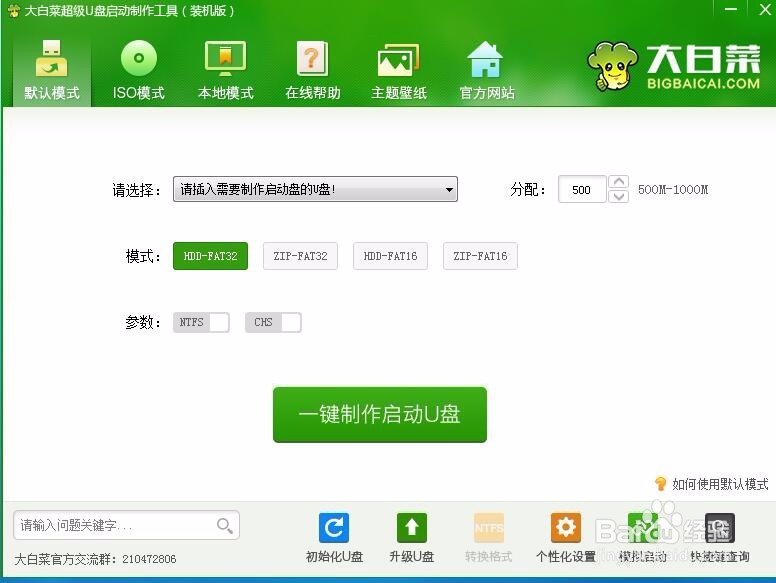Expand the U盘 selection dropdown

pos(315,189)
